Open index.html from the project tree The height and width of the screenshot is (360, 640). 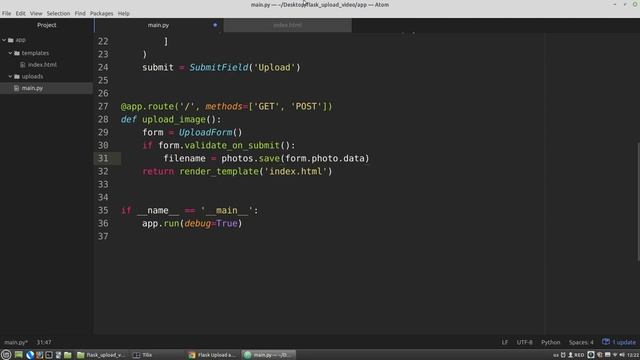point(42,65)
